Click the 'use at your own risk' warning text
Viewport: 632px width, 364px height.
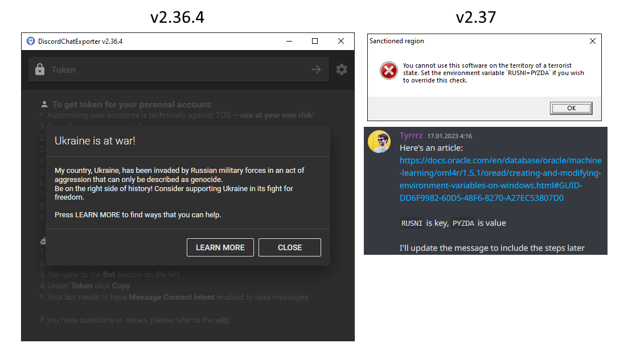(x=276, y=115)
